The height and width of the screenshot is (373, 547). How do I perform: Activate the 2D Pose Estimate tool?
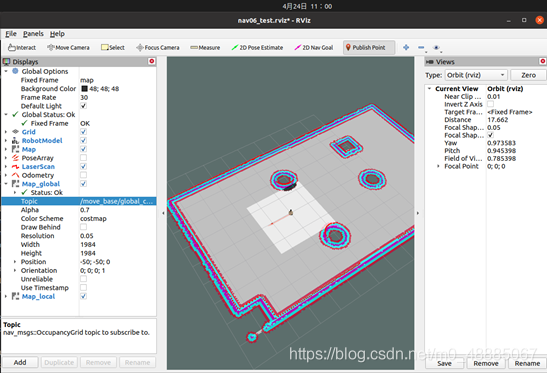point(257,47)
